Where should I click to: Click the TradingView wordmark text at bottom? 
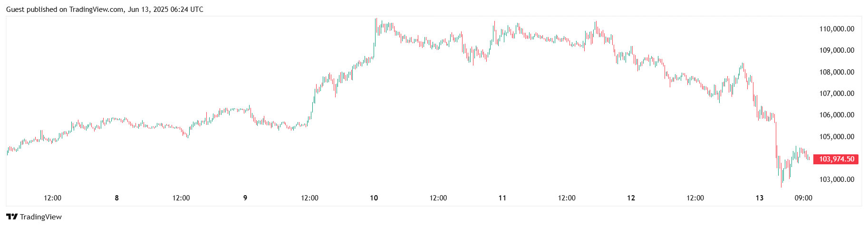[x=41, y=217]
